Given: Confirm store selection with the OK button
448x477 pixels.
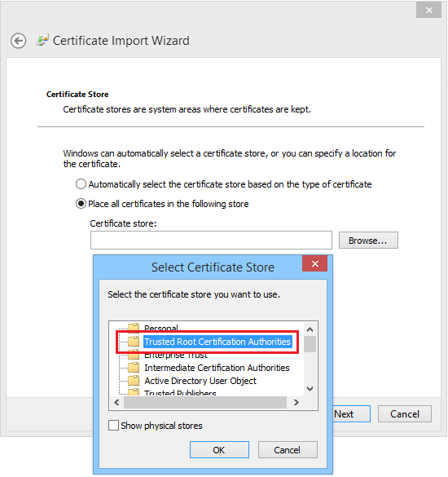Looking at the screenshot, I should click(x=219, y=449).
